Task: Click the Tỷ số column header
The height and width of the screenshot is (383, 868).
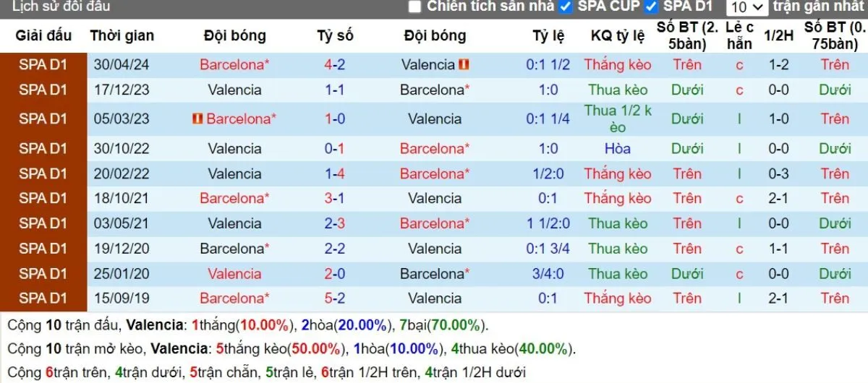Action: click(x=335, y=35)
